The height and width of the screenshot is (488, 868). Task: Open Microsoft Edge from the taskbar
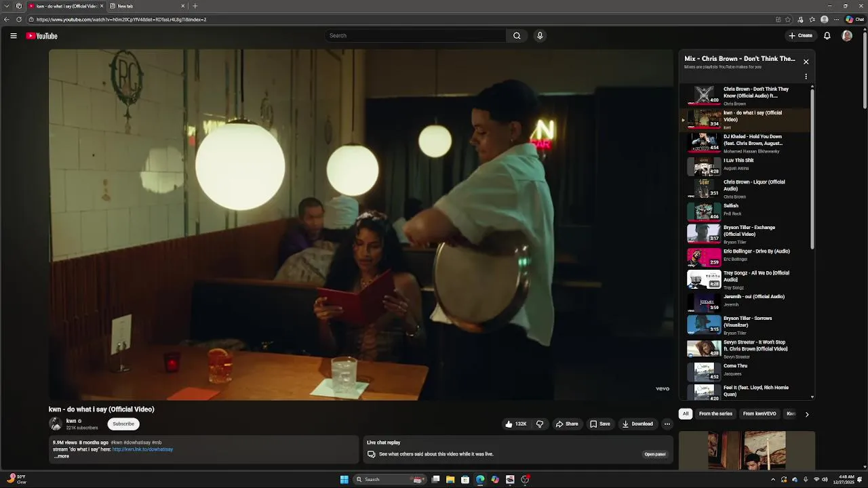pos(480,480)
